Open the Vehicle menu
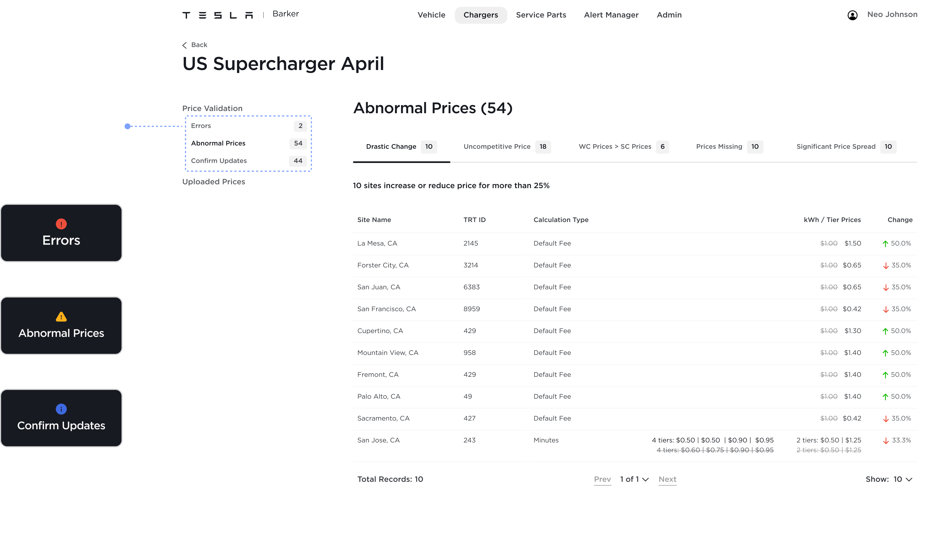 (x=431, y=15)
